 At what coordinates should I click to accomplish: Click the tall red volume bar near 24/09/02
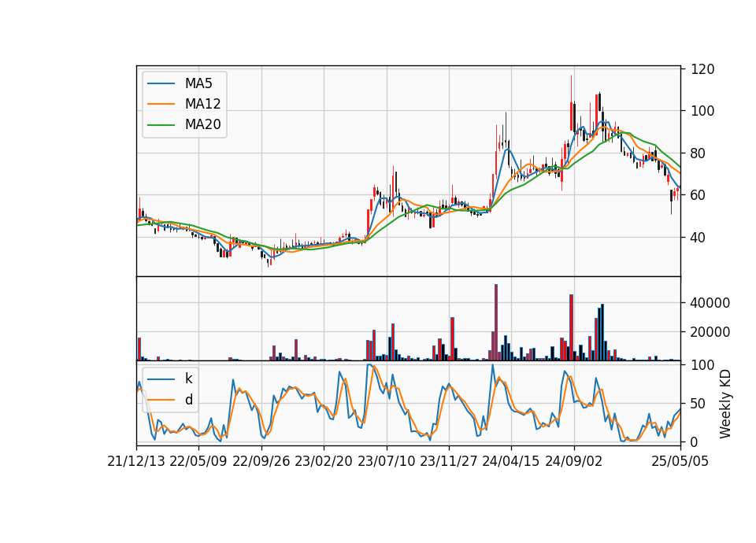572,327
